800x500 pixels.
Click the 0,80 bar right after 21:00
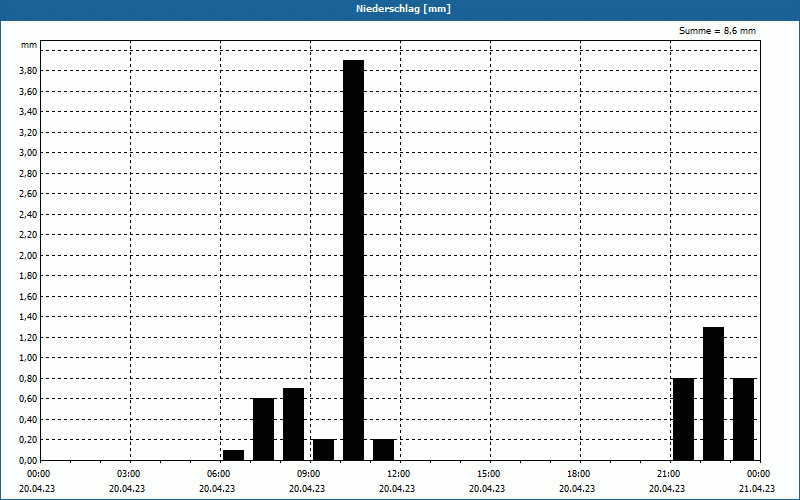[684, 419]
